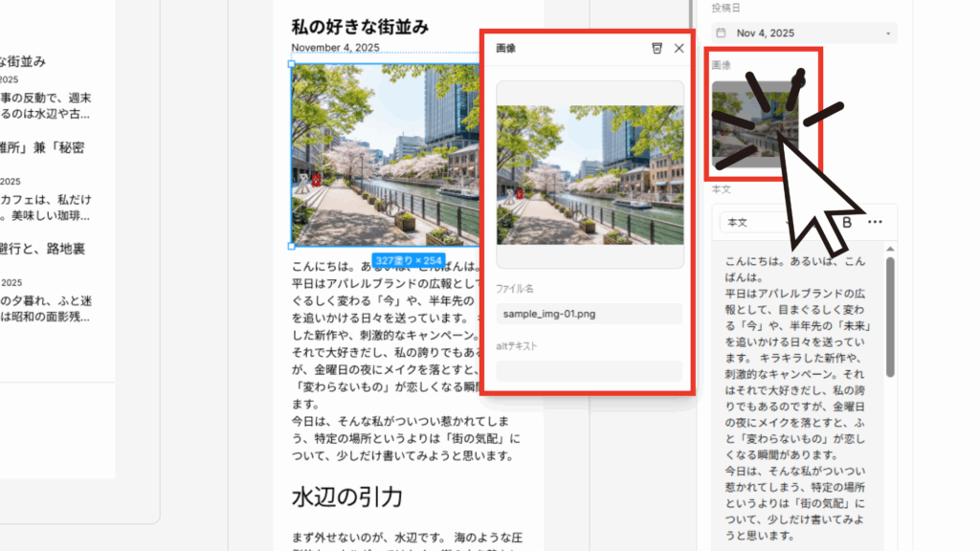Screen dimensions: 980x551
Task: Click the top-left resize handle of the image
Action: coord(292,64)
